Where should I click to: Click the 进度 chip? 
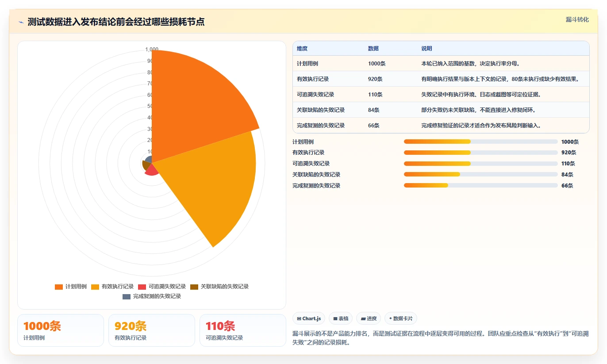coord(369,318)
